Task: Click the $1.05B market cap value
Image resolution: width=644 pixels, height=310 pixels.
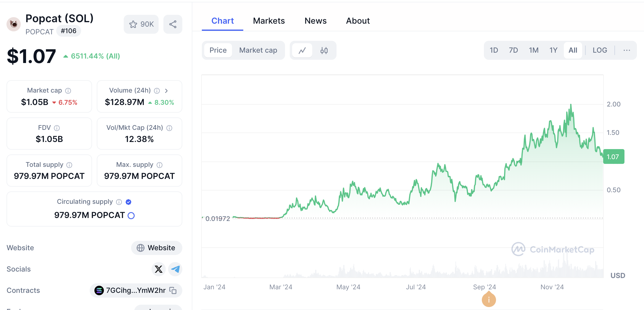Action: [x=35, y=102]
